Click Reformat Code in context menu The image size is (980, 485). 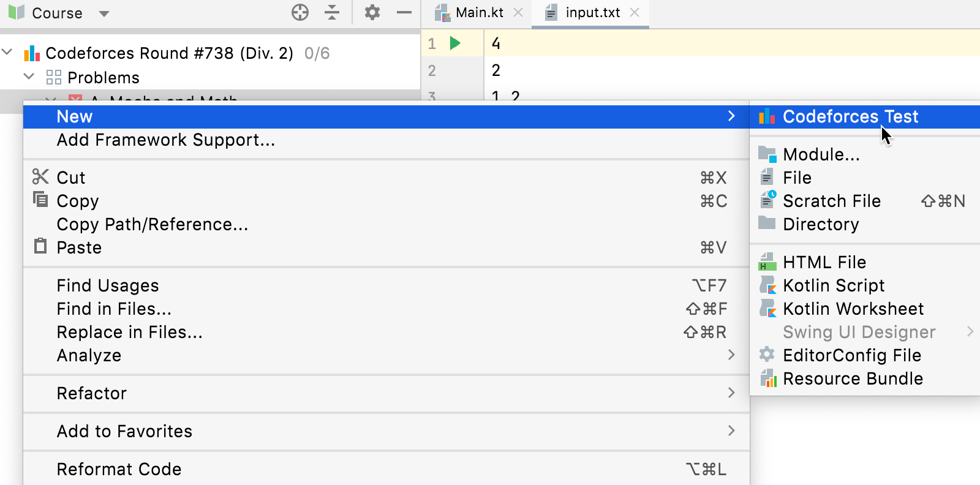[119, 469]
